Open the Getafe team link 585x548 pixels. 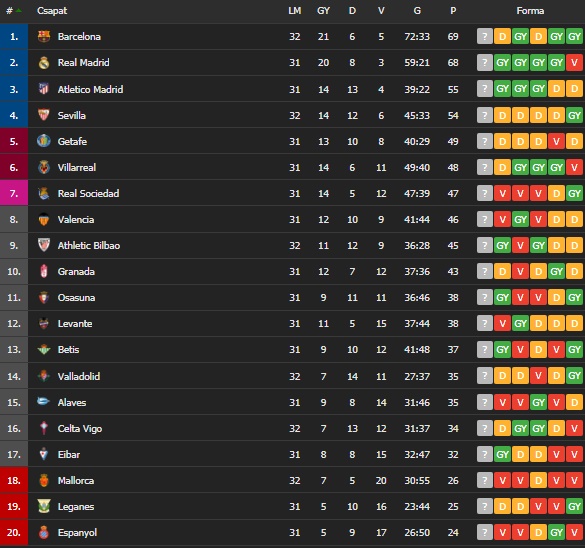pos(72,141)
